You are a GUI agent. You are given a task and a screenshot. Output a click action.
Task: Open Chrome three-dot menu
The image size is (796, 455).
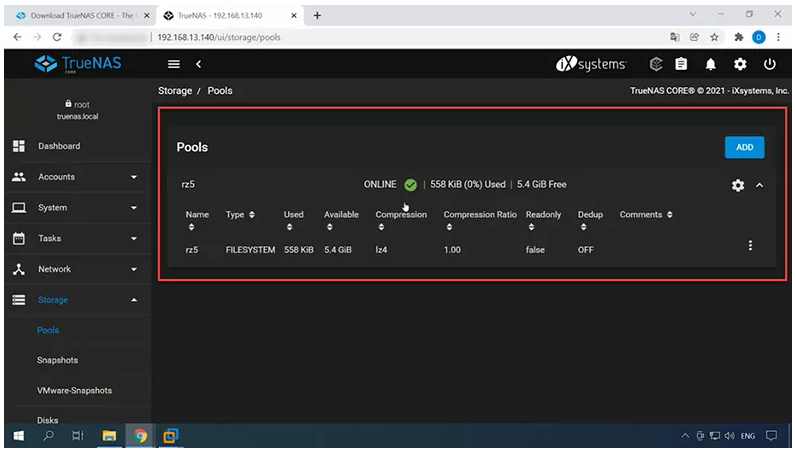pyautogui.click(x=778, y=37)
